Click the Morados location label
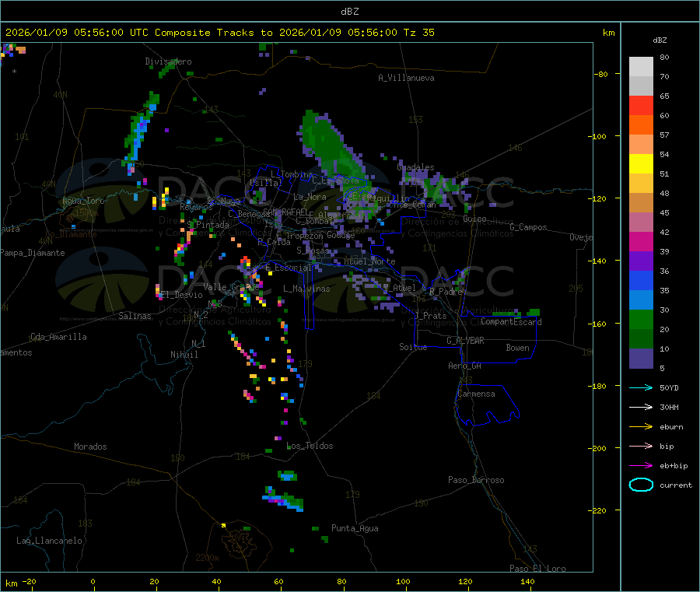Viewport: 700px width, 592px height. (91, 447)
